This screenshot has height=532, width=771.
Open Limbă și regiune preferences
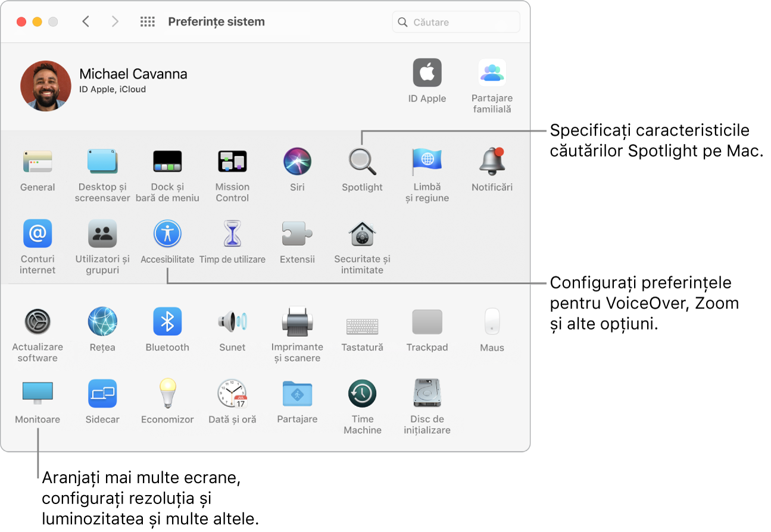click(427, 162)
